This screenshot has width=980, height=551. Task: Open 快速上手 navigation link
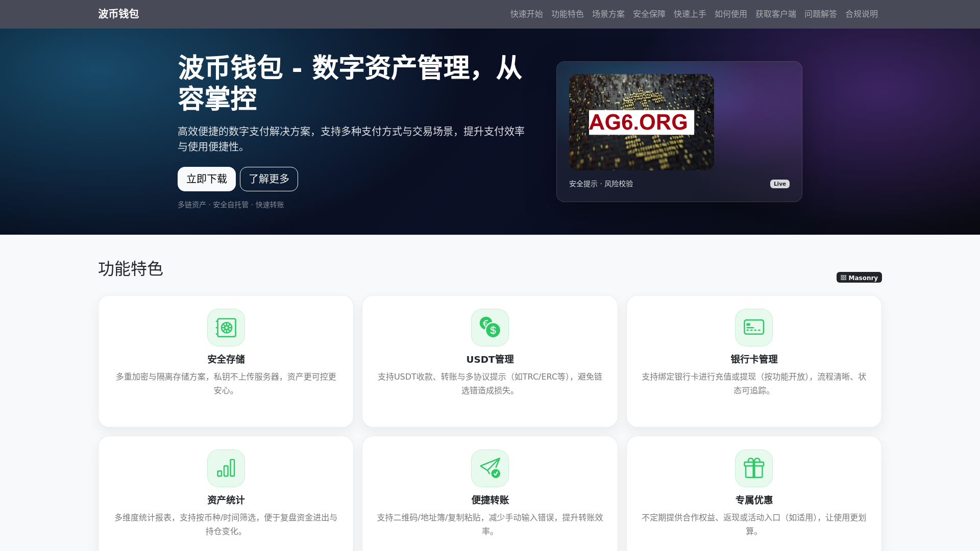pos(690,14)
